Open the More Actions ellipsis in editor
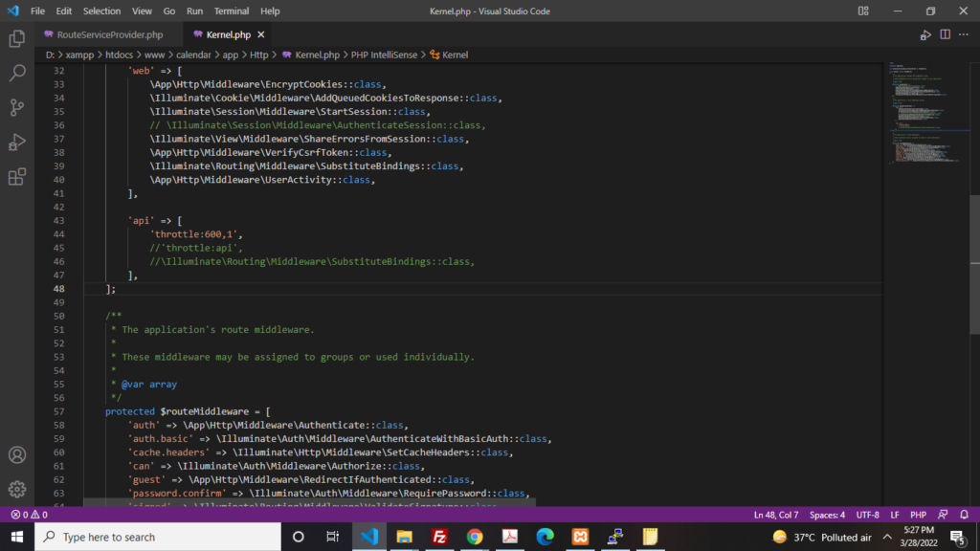 [964, 34]
